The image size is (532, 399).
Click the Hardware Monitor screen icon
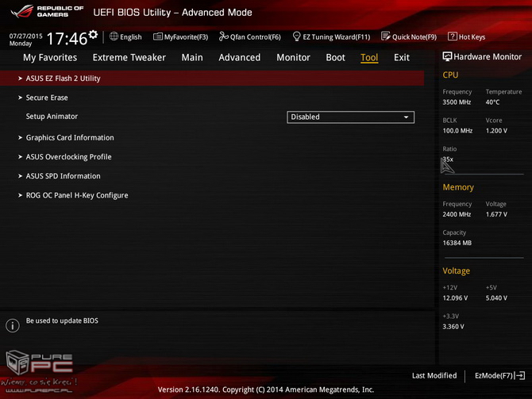click(x=447, y=56)
